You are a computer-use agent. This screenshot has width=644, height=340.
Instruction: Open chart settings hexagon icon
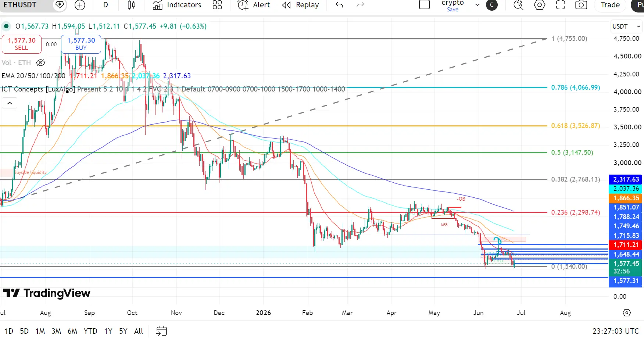coord(539,5)
